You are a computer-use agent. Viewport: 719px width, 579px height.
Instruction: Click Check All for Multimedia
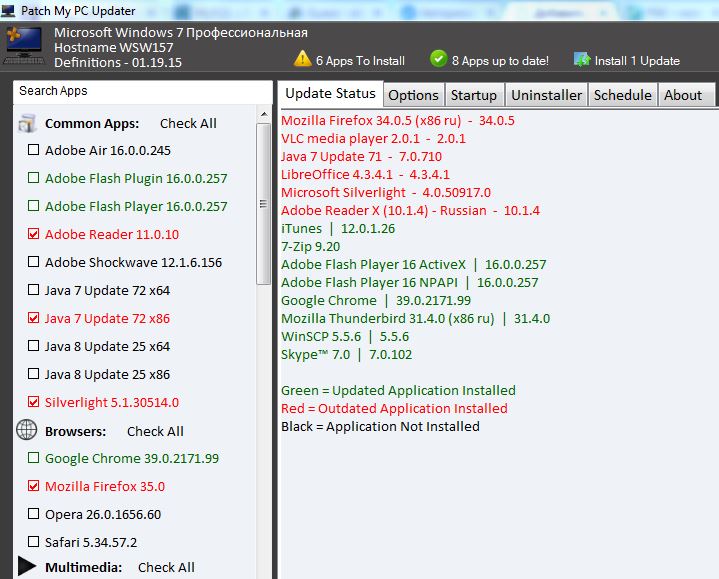(166, 567)
